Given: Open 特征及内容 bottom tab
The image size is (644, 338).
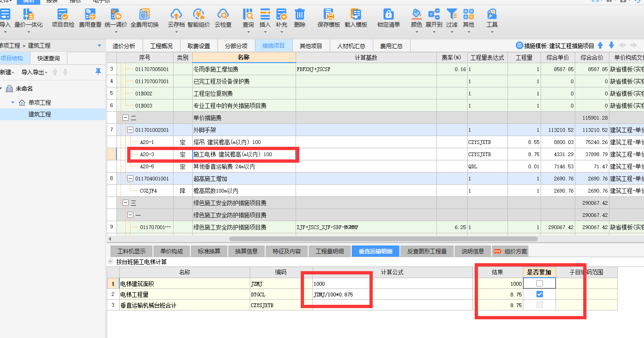Looking at the screenshot, I should click(287, 251).
